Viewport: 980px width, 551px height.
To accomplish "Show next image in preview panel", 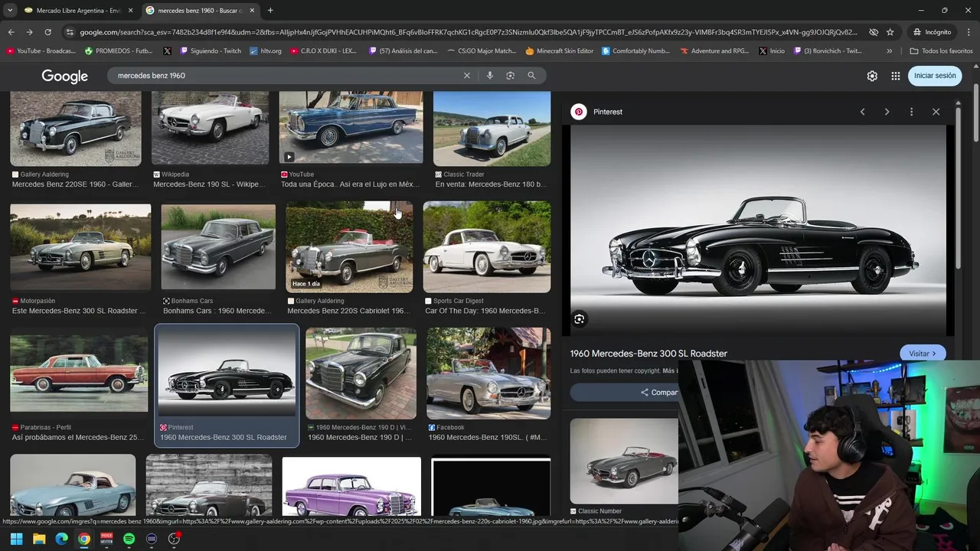I will pos(887,112).
